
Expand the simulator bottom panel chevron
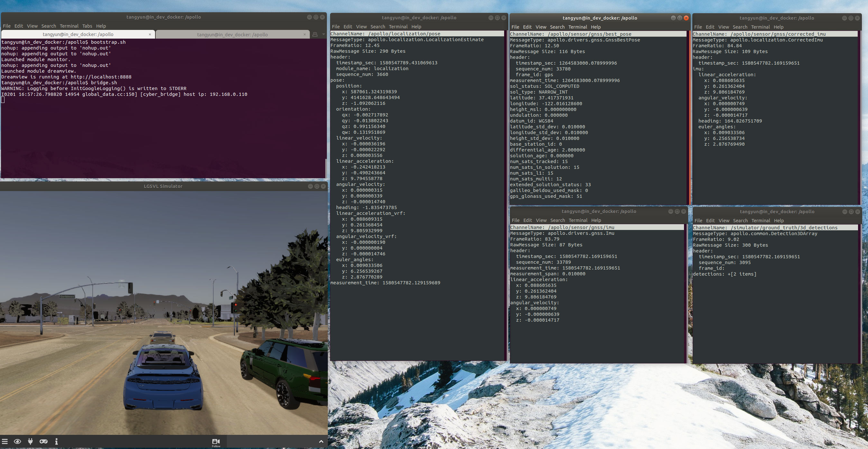[x=321, y=441]
